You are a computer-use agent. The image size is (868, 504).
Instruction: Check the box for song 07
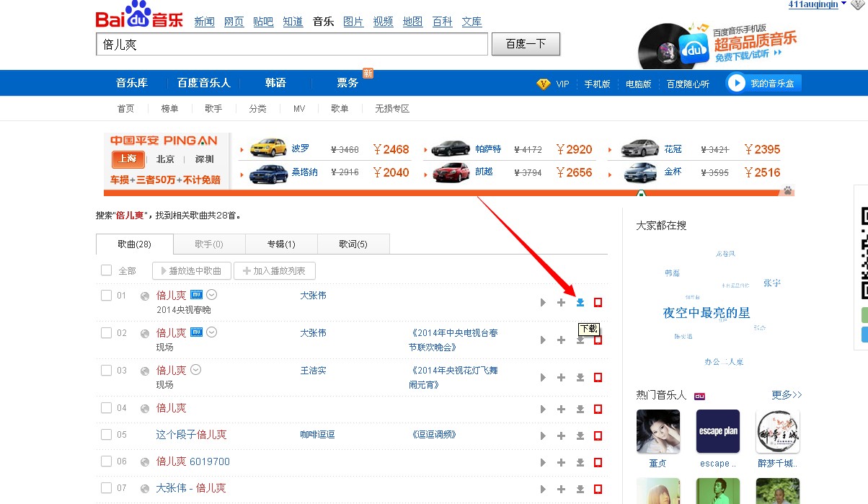pyautogui.click(x=106, y=488)
